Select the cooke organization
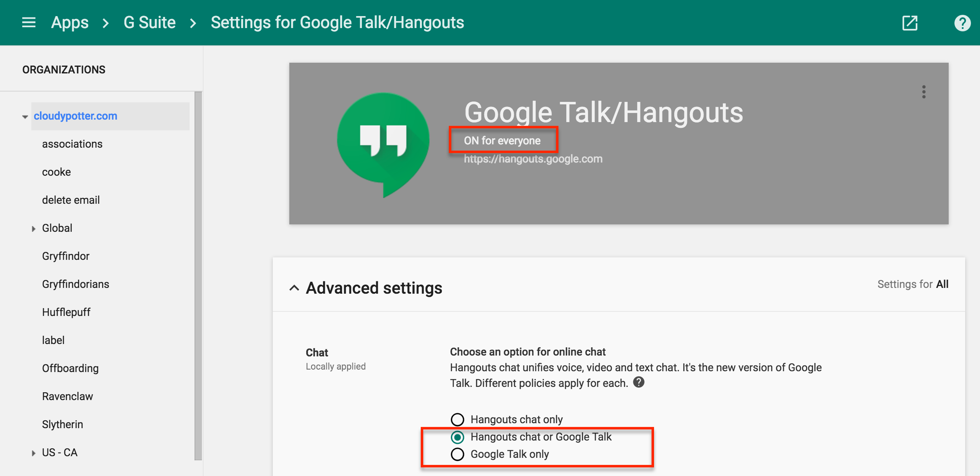Screen dimensions: 980x476 56,172
